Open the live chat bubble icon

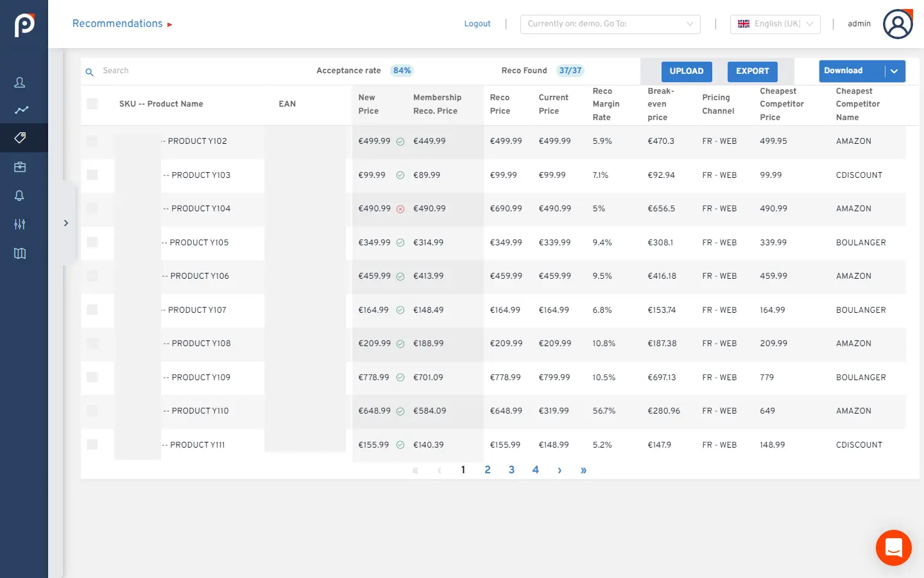[x=893, y=548]
